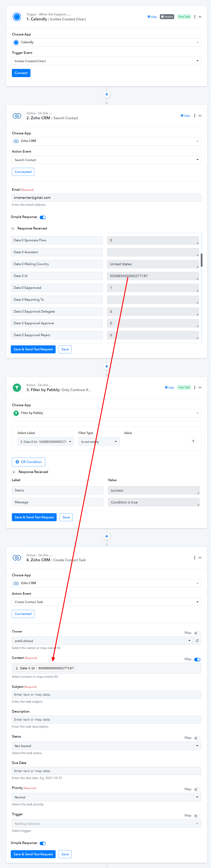Open the Choose App dropdown showing Calendly
The image size is (211, 868).
(x=107, y=43)
